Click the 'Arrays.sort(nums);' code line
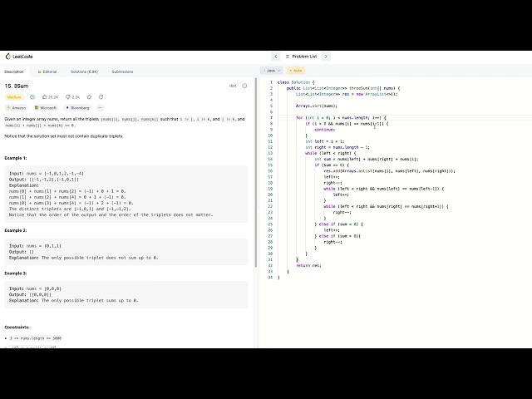This screenshot has width=532, height=399. tap(317, 106)
